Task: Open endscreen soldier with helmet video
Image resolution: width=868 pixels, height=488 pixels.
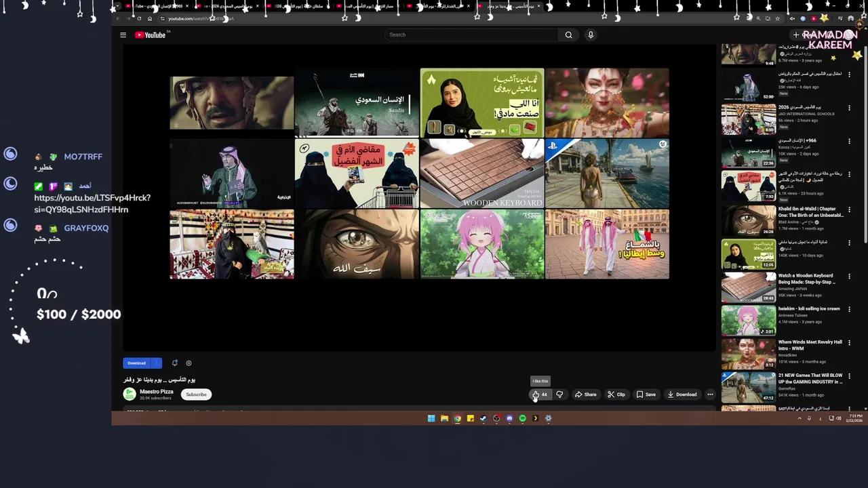Action: coord(232,102)
